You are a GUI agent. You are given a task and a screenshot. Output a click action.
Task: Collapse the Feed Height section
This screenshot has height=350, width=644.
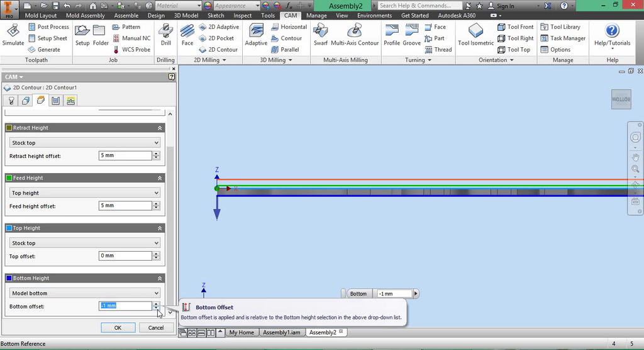(160, 179)
